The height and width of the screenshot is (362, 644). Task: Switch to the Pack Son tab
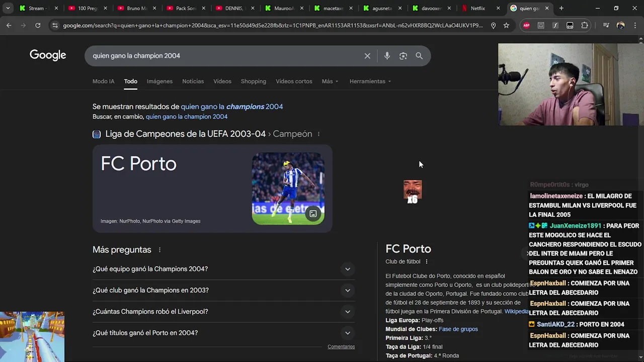[186, 8]
